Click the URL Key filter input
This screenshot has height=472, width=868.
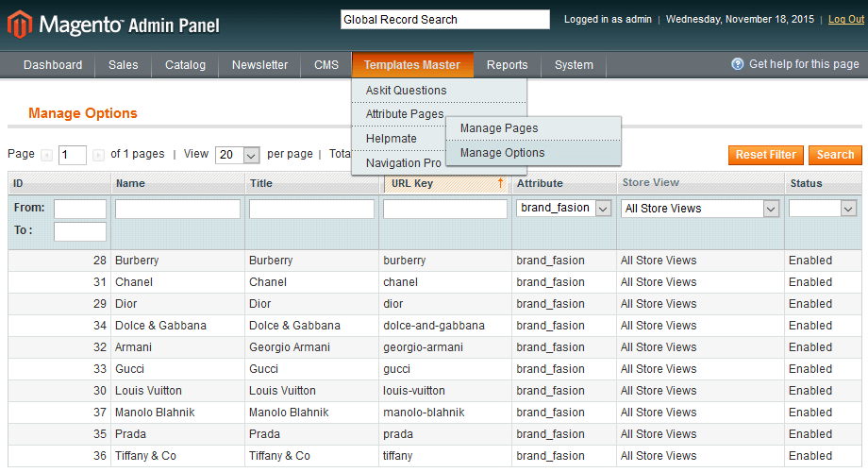pos(445,209)
